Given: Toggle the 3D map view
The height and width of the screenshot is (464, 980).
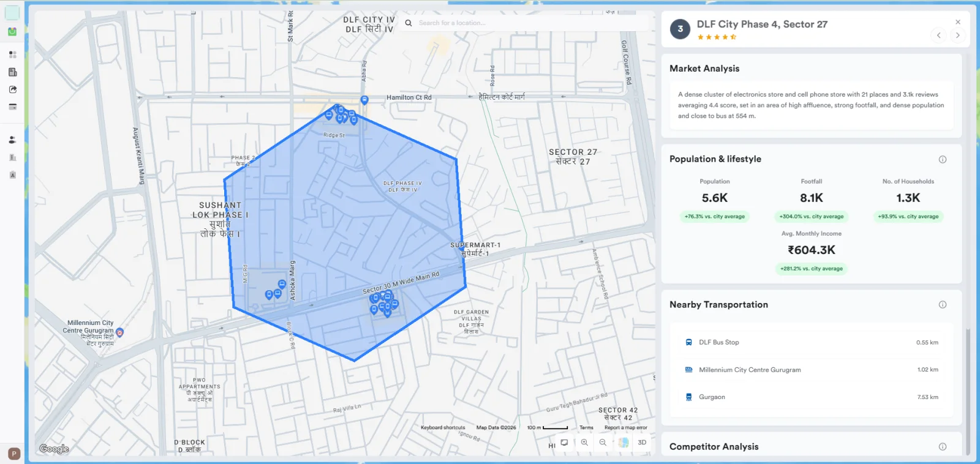Looking at the screenshot, I should (x=642, y=443).
